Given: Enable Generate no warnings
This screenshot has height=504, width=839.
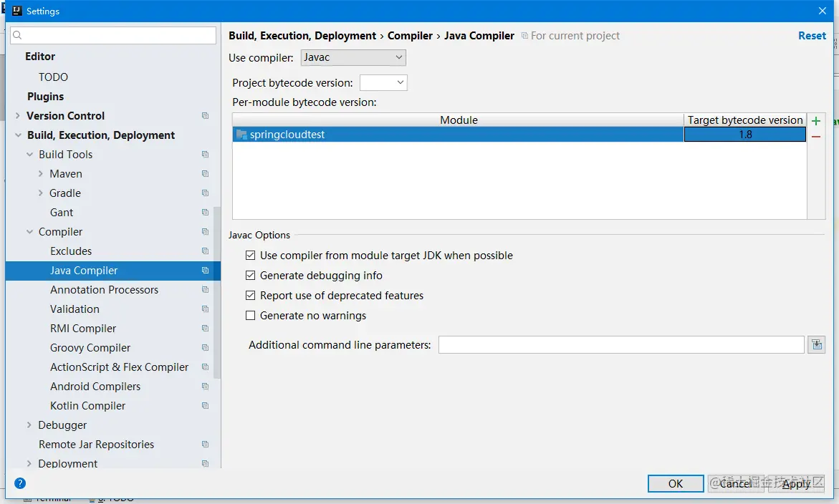Looking at the screenshot, I should (x=251, y=315).
